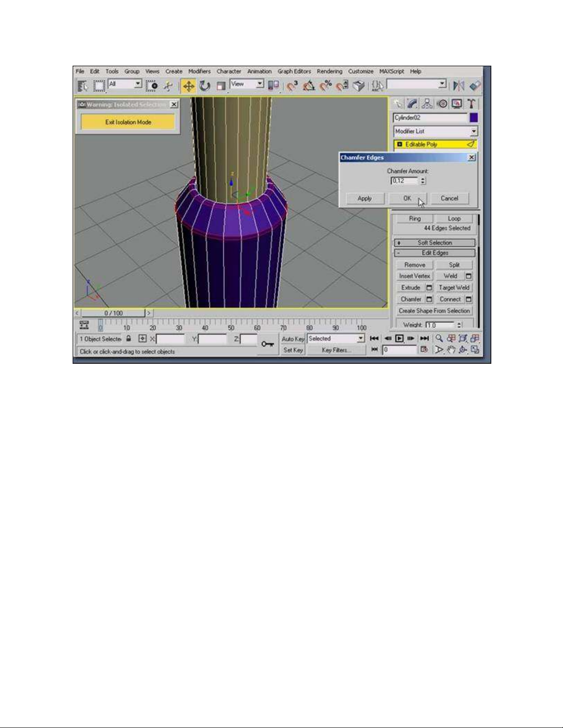Collapse the Edit Edges rollout
Image resolution: width=563 pixels, height=728 pixels.
coord(435,253)
